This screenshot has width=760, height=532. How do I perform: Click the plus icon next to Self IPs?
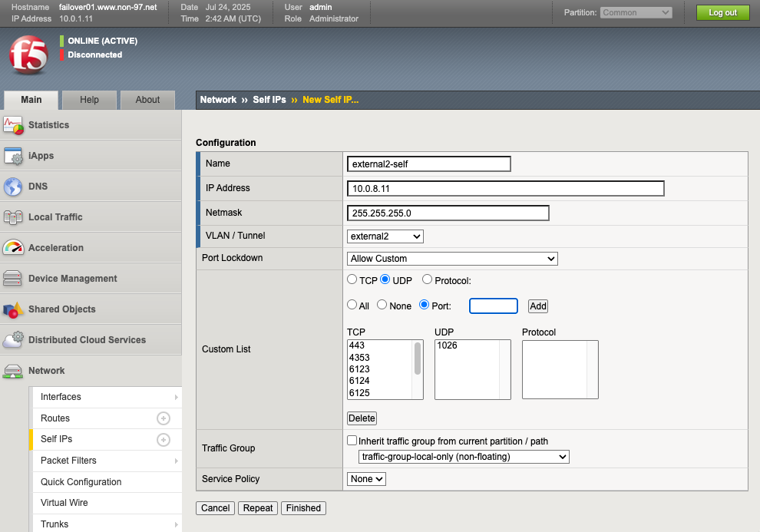164,439
